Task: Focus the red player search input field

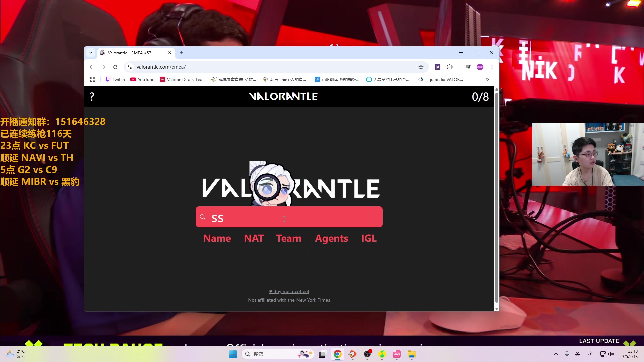Action: click(289, 217)
